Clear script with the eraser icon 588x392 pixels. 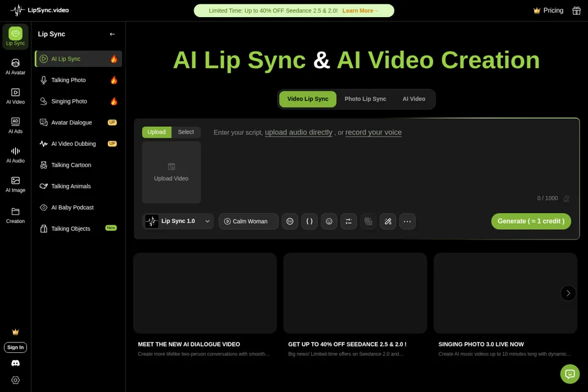pyautogui.click(x=566, y=198)
